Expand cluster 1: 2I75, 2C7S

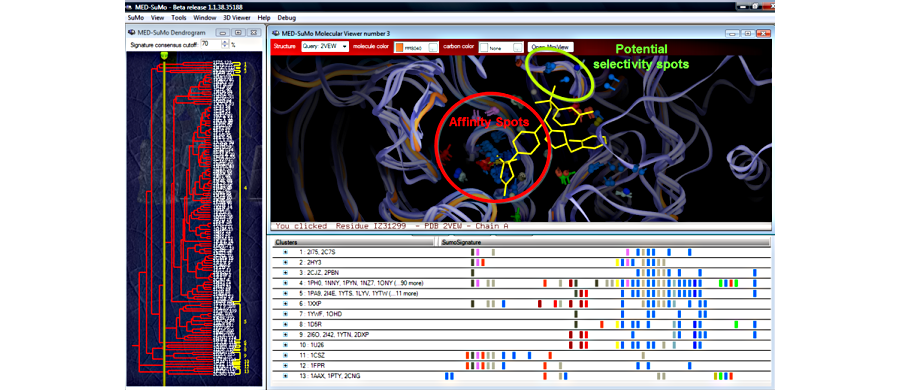pyautogui.click(x=284, y=252)
